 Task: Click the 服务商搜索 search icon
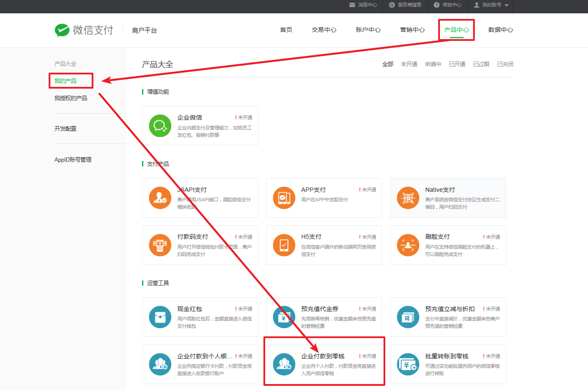(392, 5)
